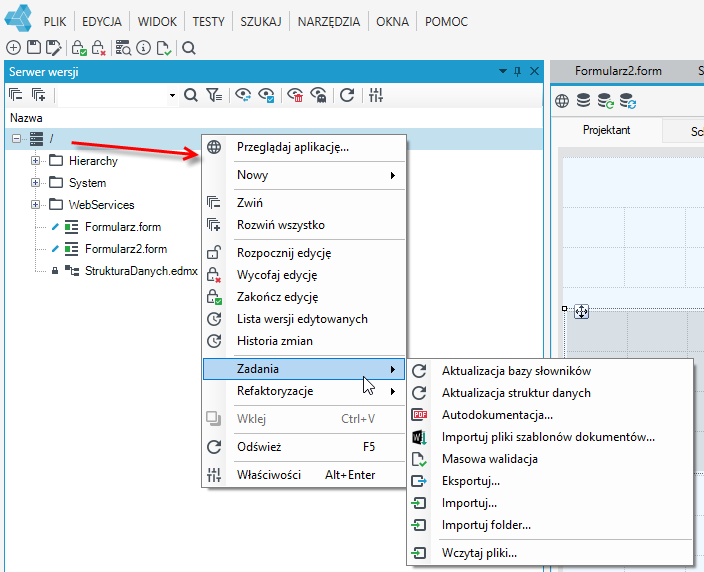This screenshot has height=572, width=704.
Task: Click the search-in-list icon in main toolbar
Action: click(x=123, y=48)
